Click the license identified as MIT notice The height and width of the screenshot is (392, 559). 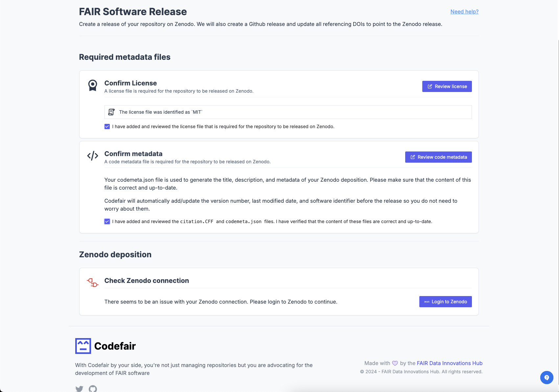click(x=288, y=112)
